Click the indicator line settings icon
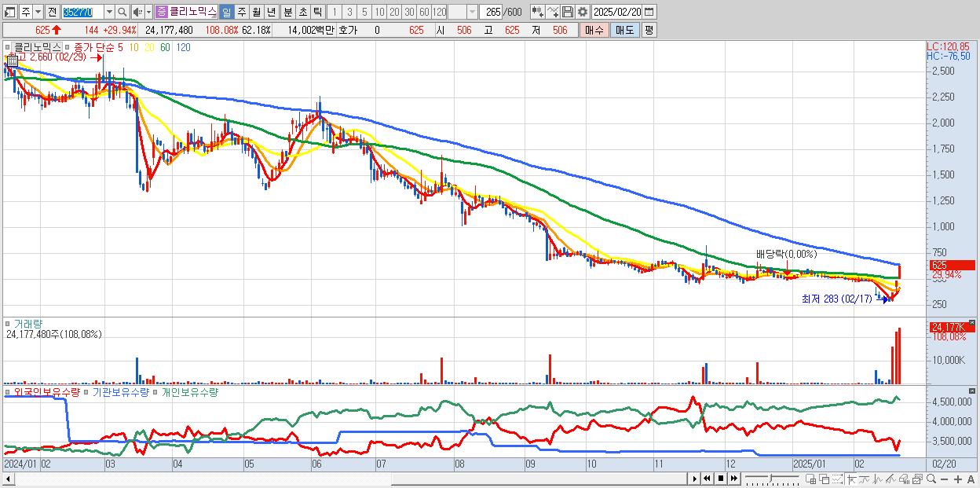 (x=553, y=12)
